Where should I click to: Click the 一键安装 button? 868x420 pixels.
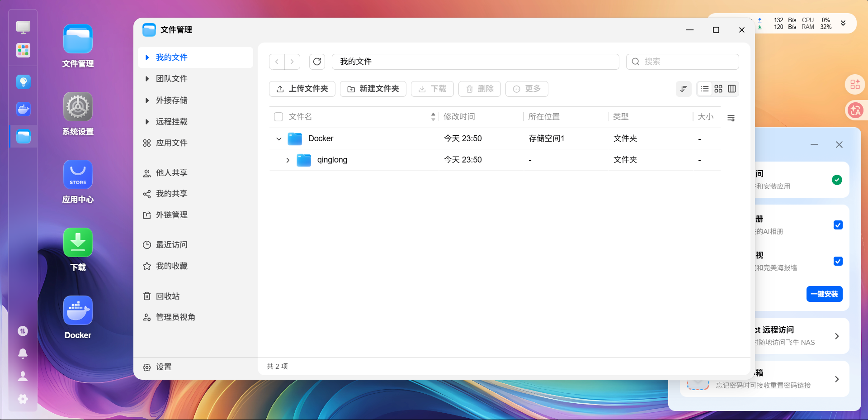pyautogui.click(x=824, y=294)
